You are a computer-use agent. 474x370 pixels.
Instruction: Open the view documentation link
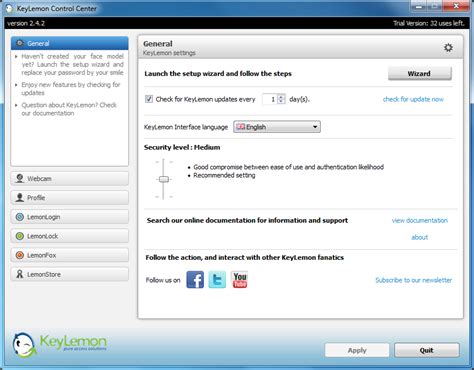click(x=420, y=220)
